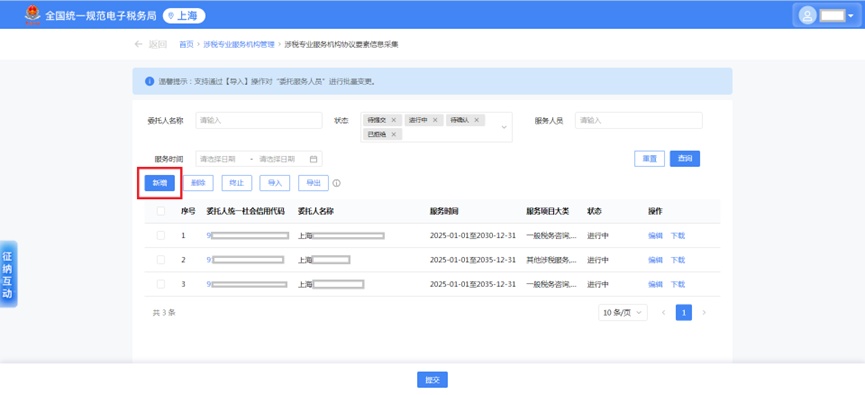Image resolution: width=865 pixels, height=395 pixels.
Task: Click service period 2025-01-01至2030-12-31
Action: pos(473,236)
